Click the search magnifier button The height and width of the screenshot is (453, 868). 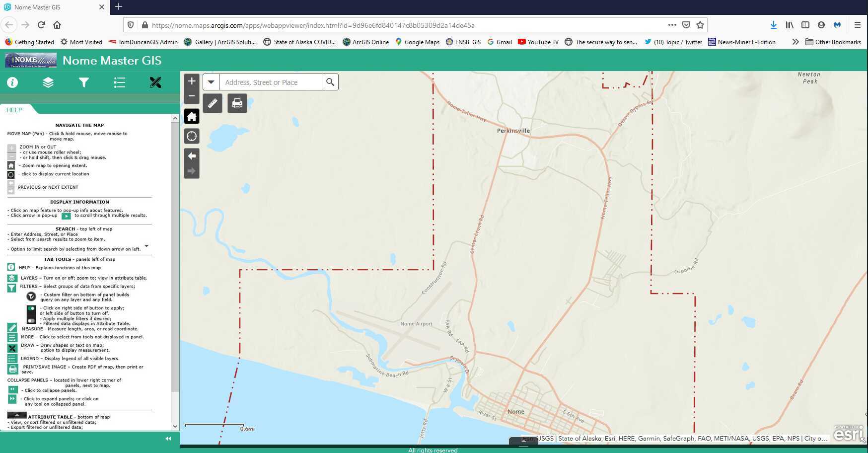[x=330, y=82]
